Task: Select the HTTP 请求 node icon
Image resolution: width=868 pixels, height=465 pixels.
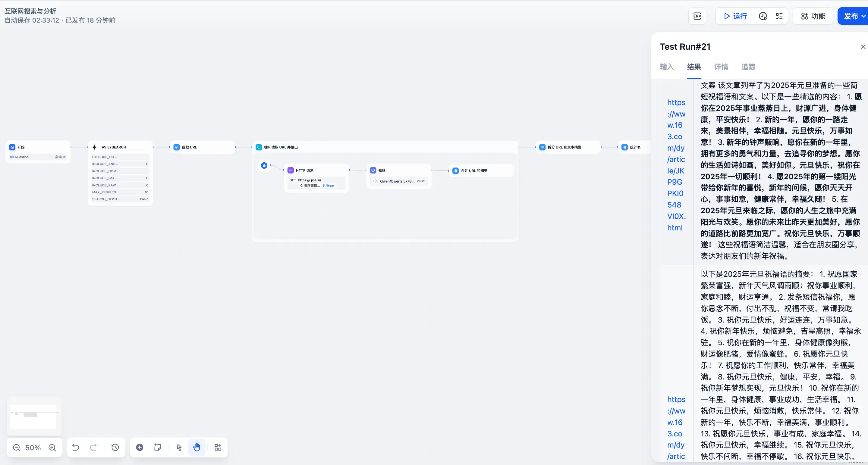Action: (x=291, y=170)
